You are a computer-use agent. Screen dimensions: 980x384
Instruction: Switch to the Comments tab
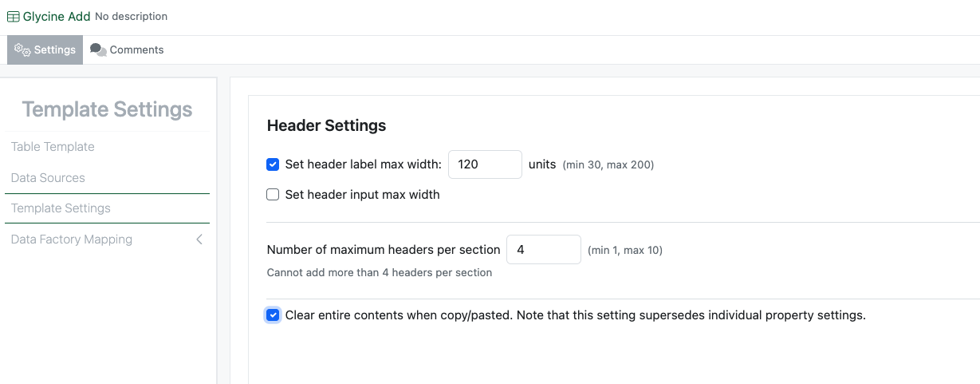click(x=128, y=49)
